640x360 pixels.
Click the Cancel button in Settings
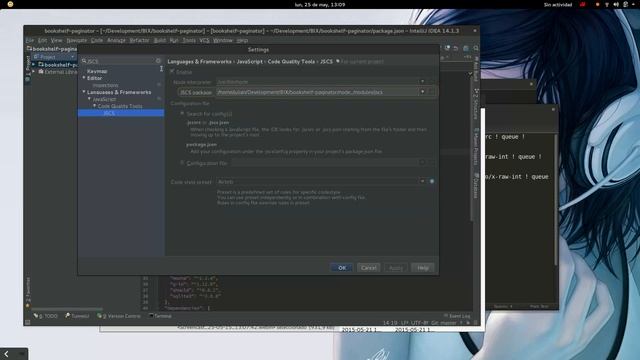(369, 268)
